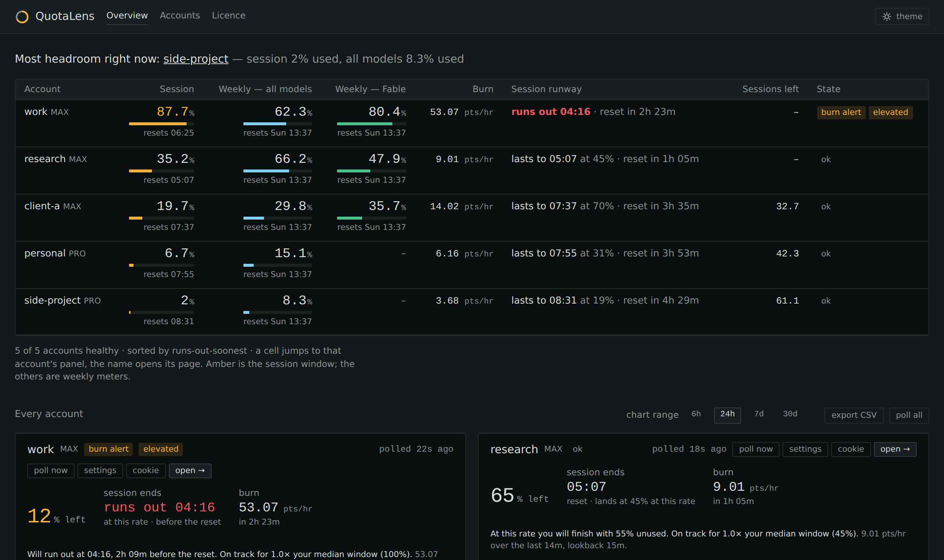Click open → in the work panel

190,470
